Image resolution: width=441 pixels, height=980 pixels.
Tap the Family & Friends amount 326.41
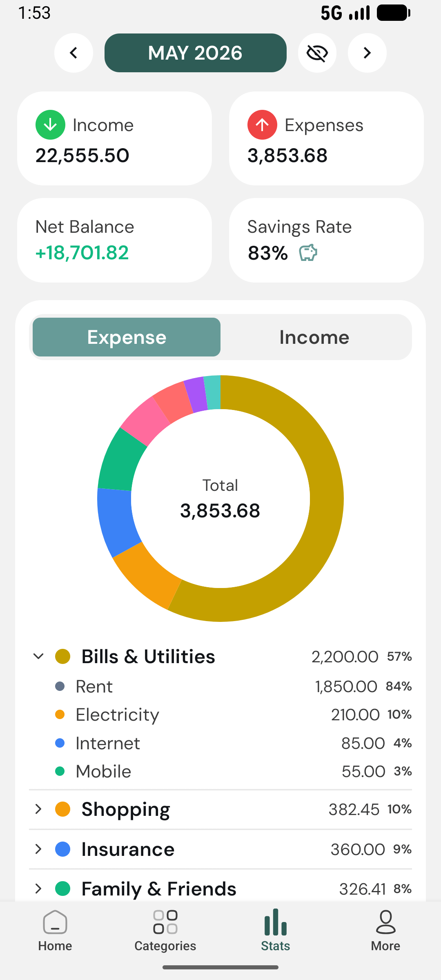point(363,889)
